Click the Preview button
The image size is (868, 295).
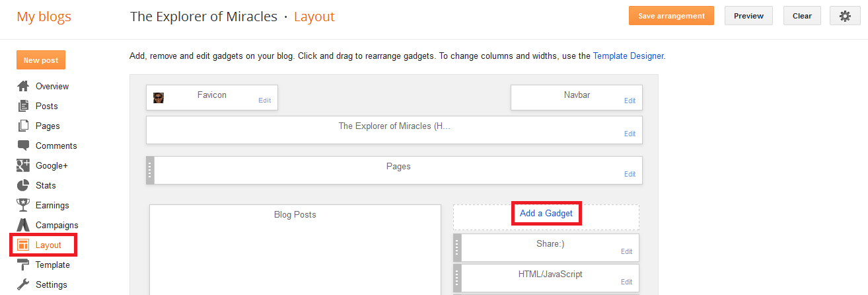click(748, 16)
